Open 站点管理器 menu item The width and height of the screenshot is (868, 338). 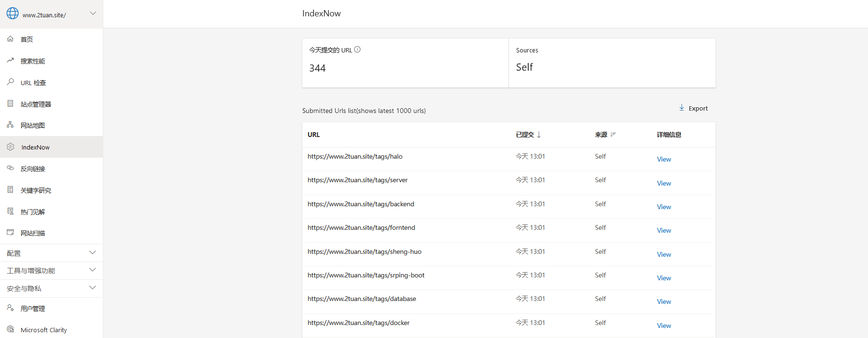point(51,104)
